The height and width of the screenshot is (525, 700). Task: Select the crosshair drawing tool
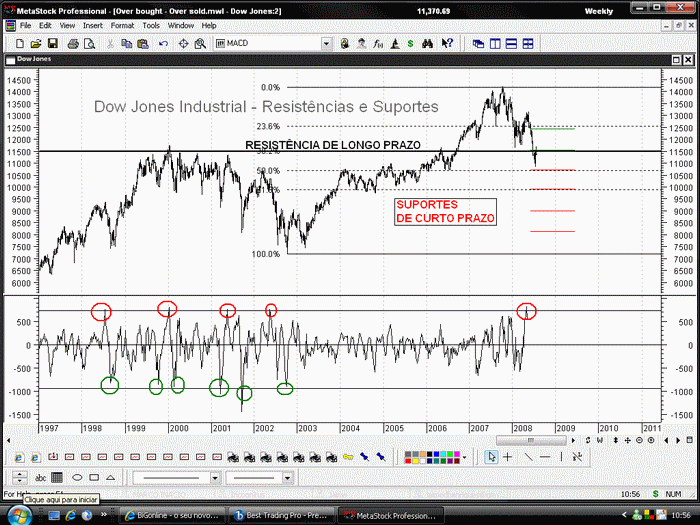pos(508,457)
